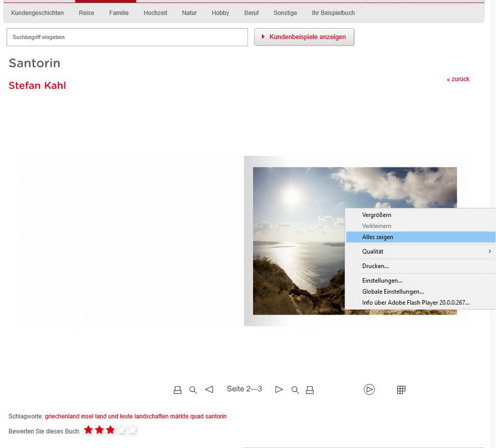Print the right page with the right printer icon
The image size is (496, 448).
click(x=310, y=390)
